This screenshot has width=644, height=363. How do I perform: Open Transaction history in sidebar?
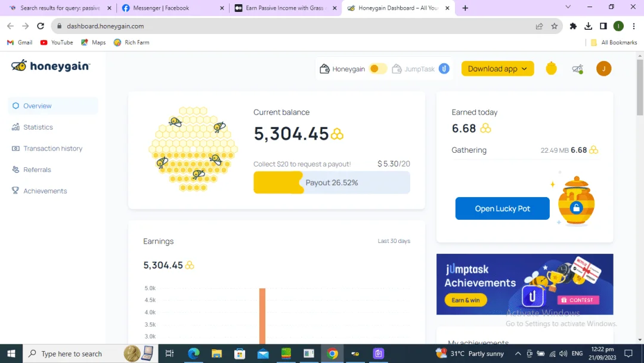(53, 149)
